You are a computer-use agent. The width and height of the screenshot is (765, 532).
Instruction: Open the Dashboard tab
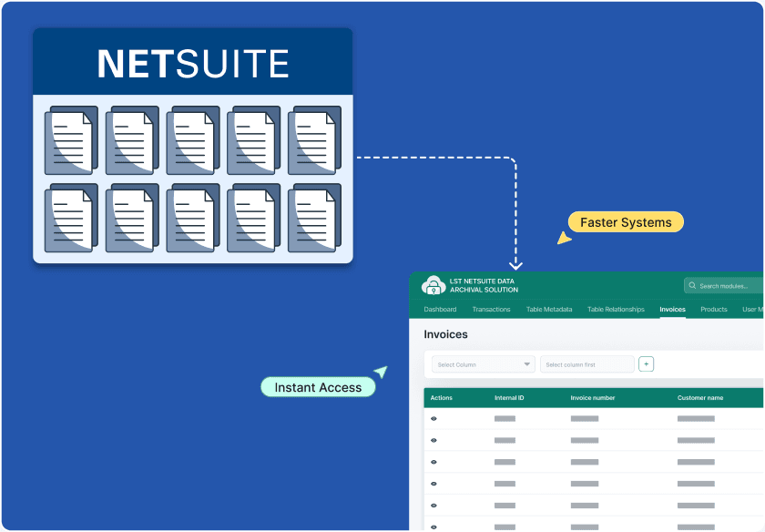pos(440,310)
